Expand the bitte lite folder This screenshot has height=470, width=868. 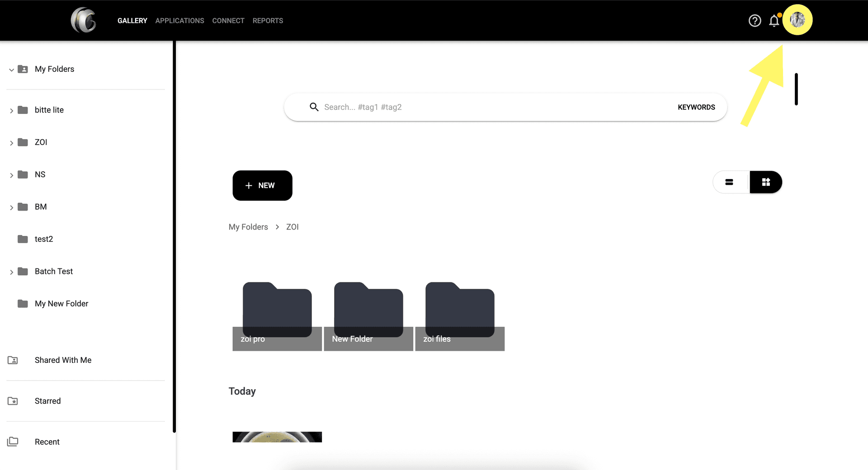[11, 111]
